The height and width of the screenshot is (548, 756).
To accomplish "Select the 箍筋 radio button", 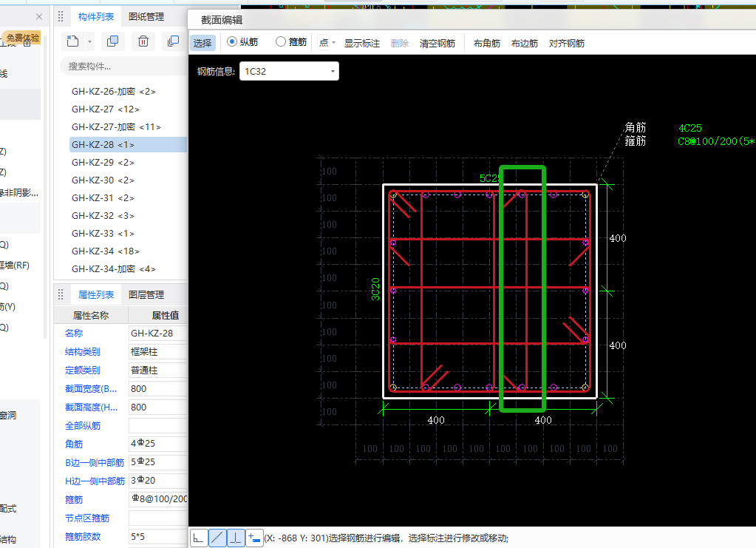I will click(x=281, y=42).
